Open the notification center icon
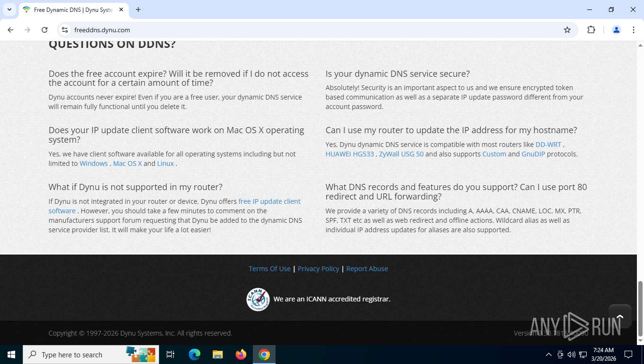The height and width of the screenshot is (364, 644). point(628,355)
